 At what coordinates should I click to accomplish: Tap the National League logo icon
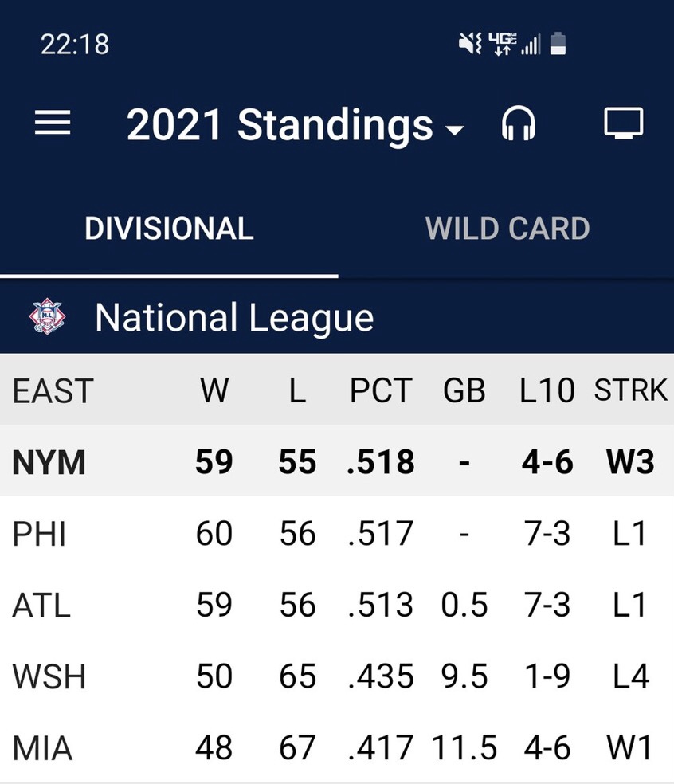tap(48, 317)
